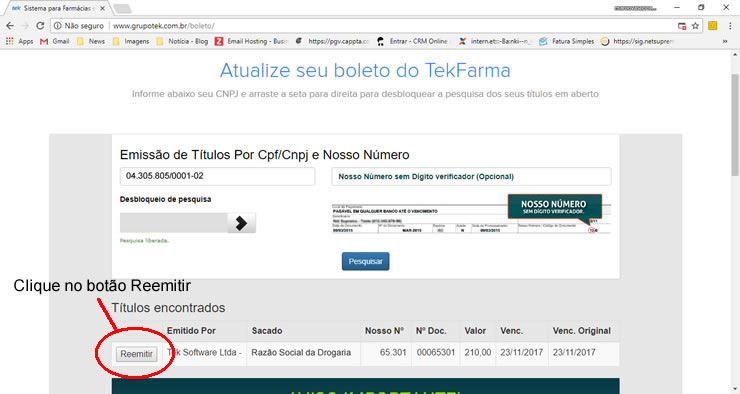Open the Notícia - Blog bookmark folder
The width and height of the screenshot is (740, 394).
click(182, 42)
